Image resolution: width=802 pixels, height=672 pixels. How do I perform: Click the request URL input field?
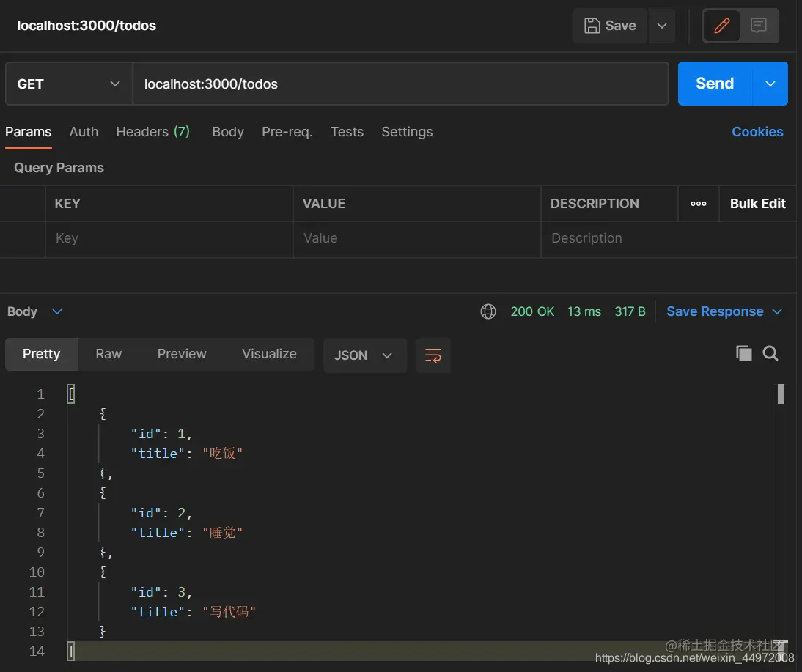400,84
